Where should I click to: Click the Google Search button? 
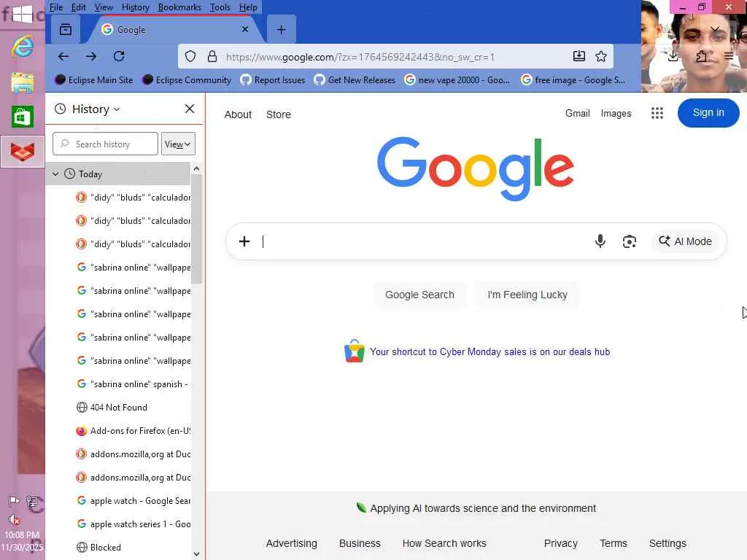(419, 295)
